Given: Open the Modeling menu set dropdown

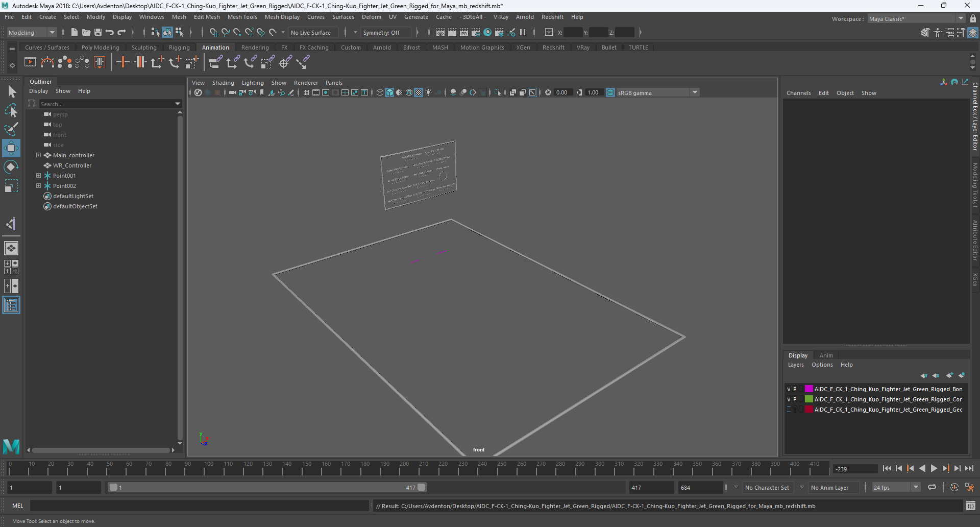Looking at the screenshot, I should 32,32.
